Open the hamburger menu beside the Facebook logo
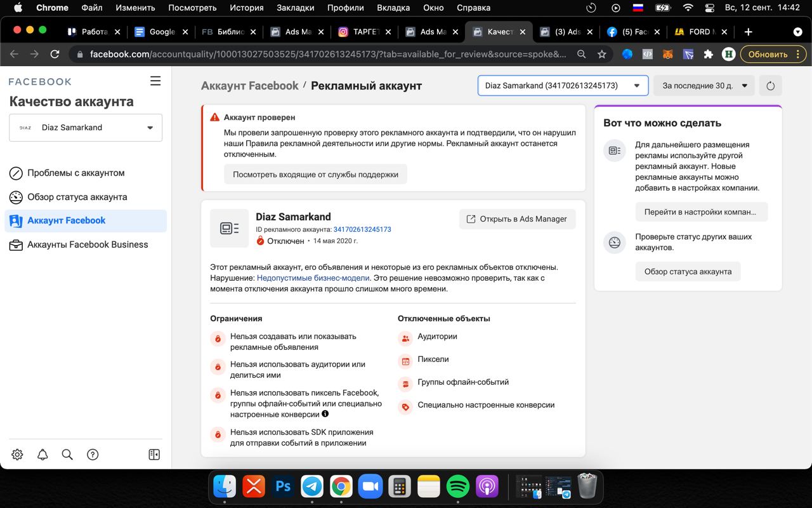 (x=155, y=81)
